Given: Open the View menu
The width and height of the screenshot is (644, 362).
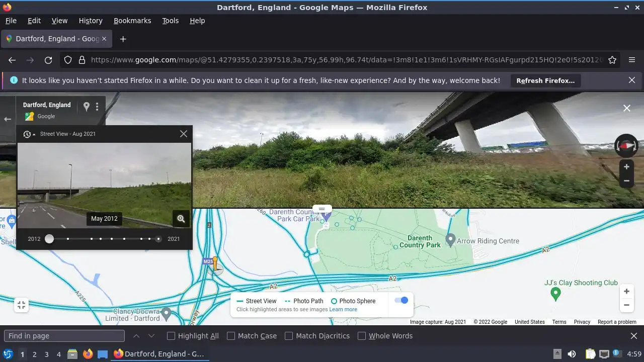Looking at the screenshot, I should [x=59, y=21].
